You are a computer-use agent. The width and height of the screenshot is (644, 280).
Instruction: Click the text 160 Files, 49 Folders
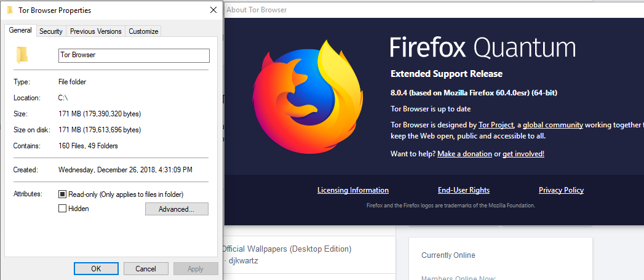tap(89, 146)
